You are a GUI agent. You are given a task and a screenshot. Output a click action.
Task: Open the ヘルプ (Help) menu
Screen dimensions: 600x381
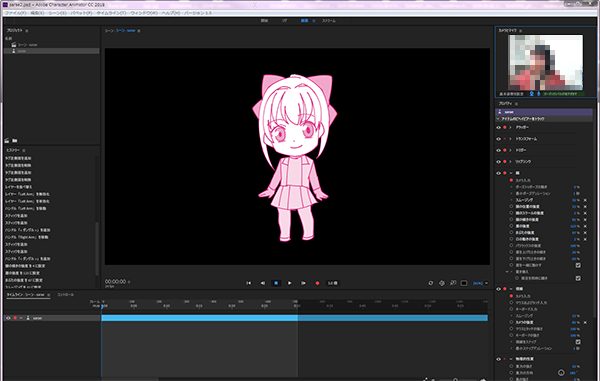[x=171, y=13]
